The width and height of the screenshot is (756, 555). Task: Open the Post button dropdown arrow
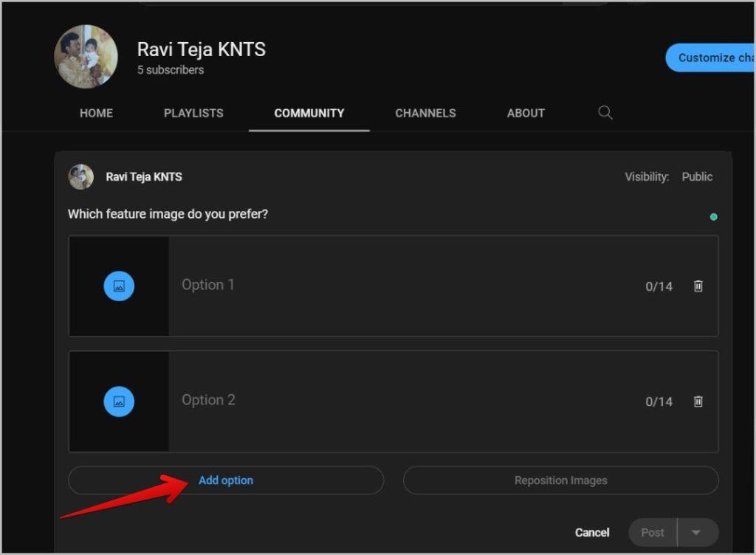pyautogui.click(x=698, y=532)
